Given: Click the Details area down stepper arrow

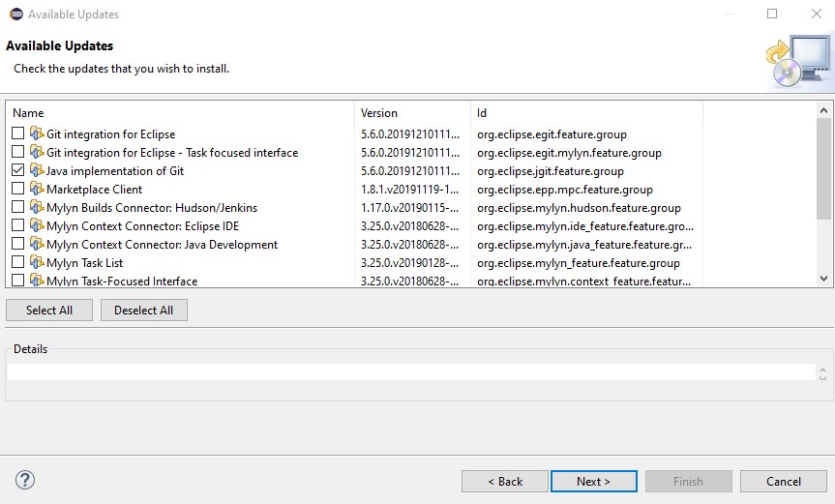Looking at the screenshot, I should pos(822,377).
